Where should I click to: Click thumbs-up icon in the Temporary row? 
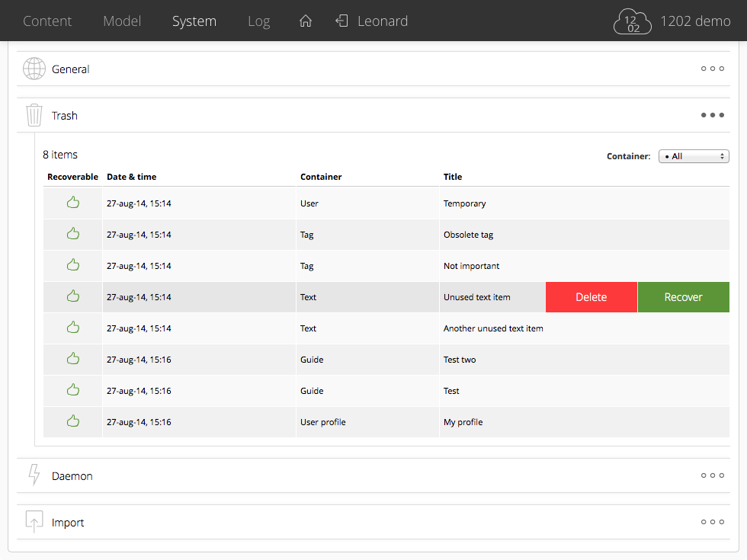(x=73, y=203)
